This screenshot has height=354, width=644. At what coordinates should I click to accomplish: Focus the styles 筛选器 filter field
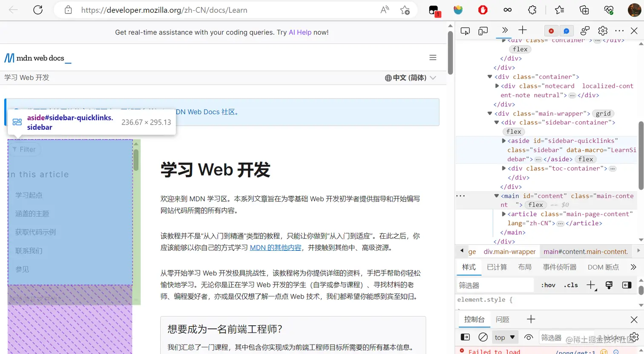(x=495, y=285)
